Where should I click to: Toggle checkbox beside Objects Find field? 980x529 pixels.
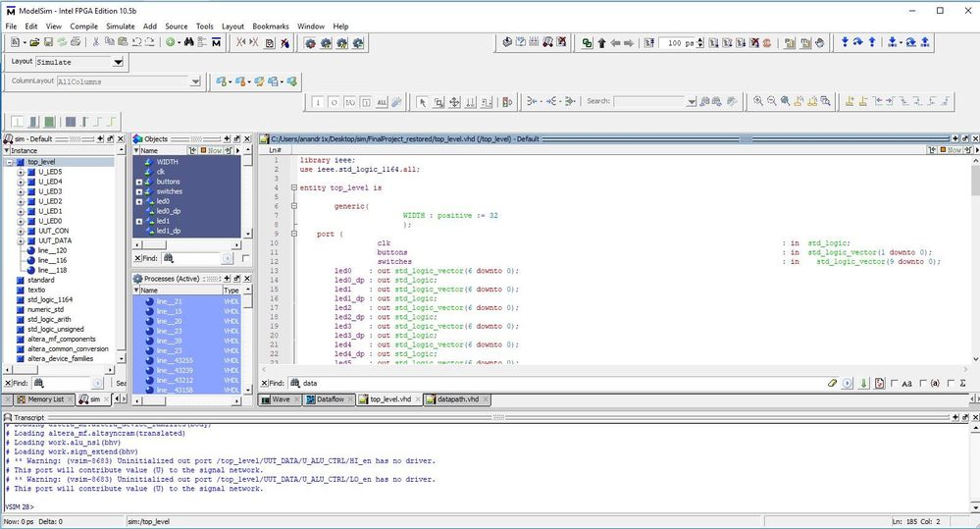tap(245, 258)
